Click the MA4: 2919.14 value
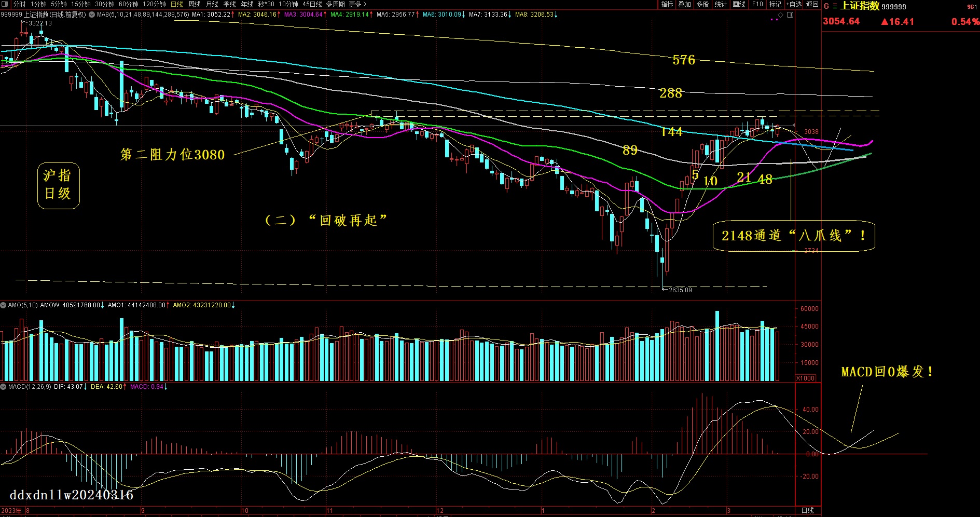 point(350,15)
